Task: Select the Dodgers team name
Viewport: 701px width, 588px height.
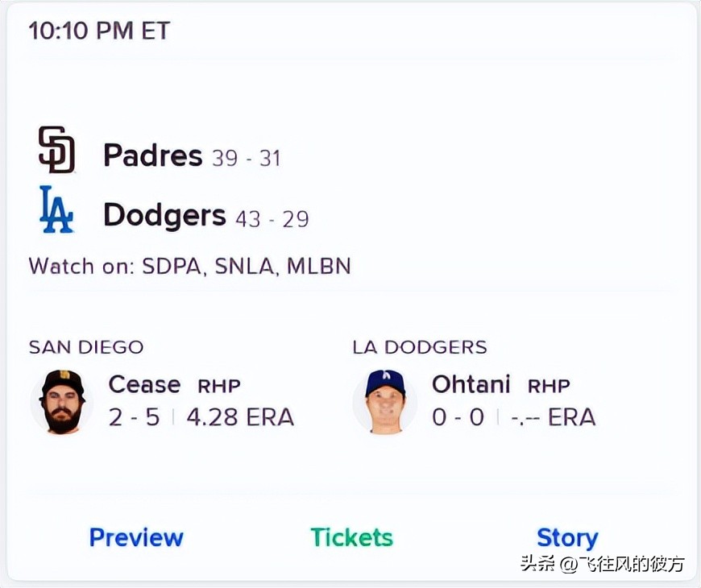Action: click(x=164, y=215)
